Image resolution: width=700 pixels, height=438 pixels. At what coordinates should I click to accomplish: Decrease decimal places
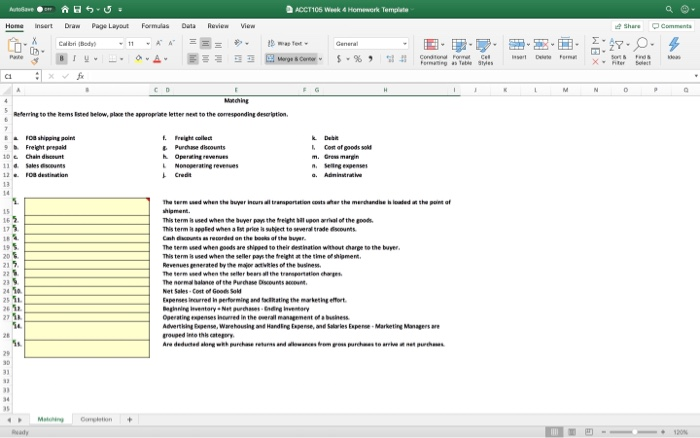403,58
